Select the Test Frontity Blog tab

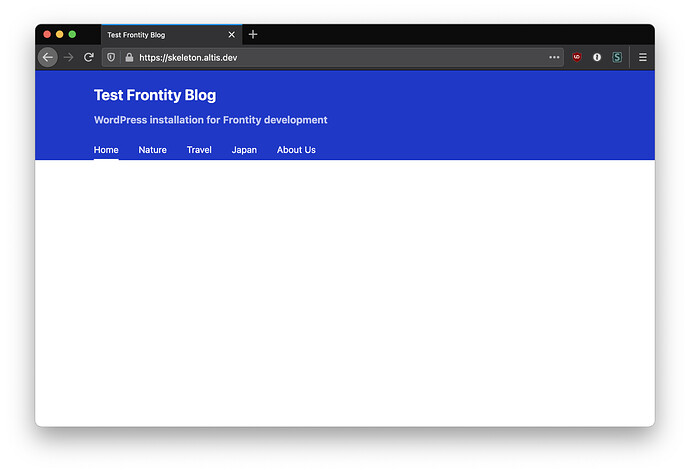click(x=160, y=34)
